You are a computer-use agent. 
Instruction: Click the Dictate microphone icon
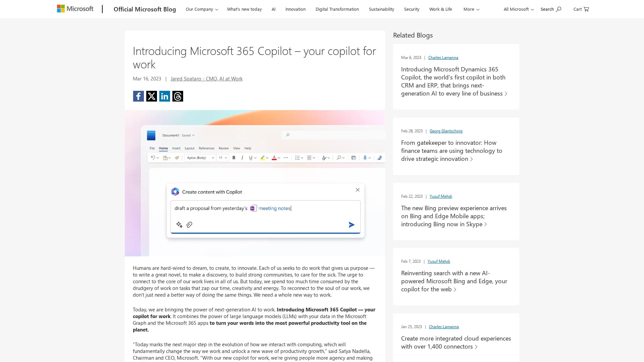pos(365,158)
